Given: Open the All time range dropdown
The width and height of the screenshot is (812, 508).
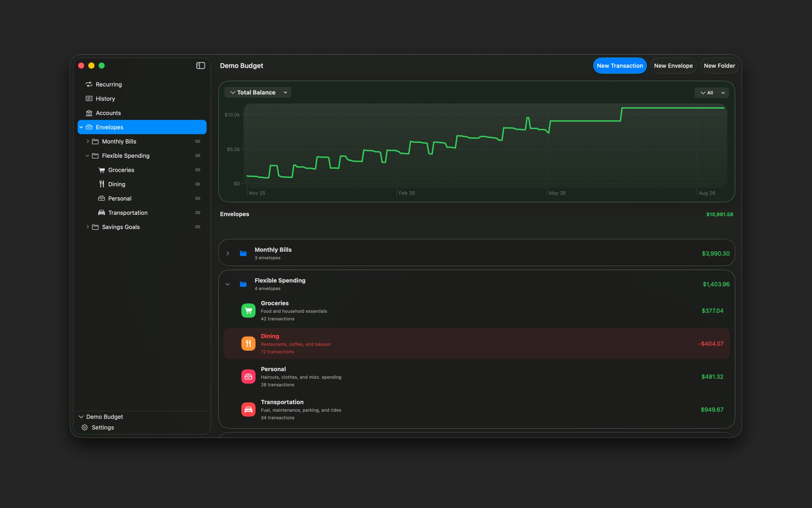Looking at the screenshot, I should click(x=712, y=93).
